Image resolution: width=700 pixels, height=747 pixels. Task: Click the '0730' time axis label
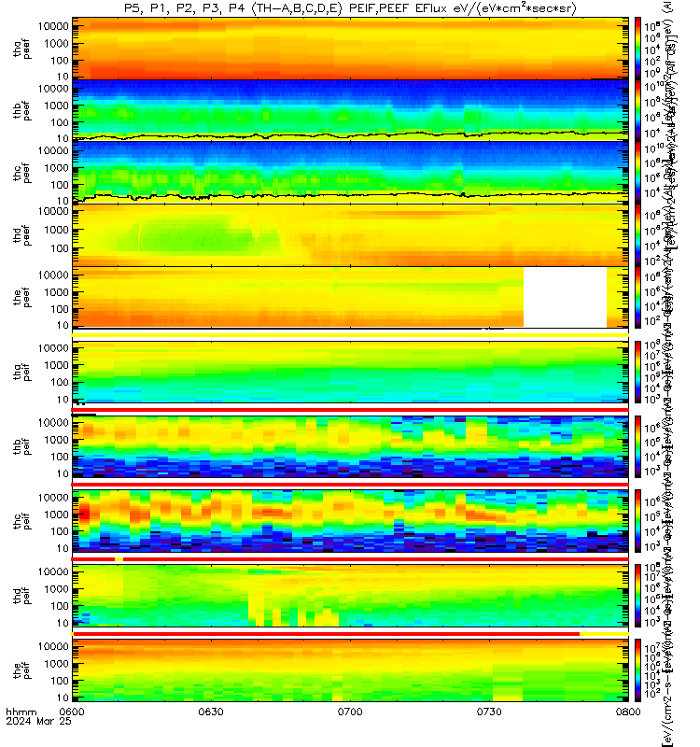coord(489,712)
